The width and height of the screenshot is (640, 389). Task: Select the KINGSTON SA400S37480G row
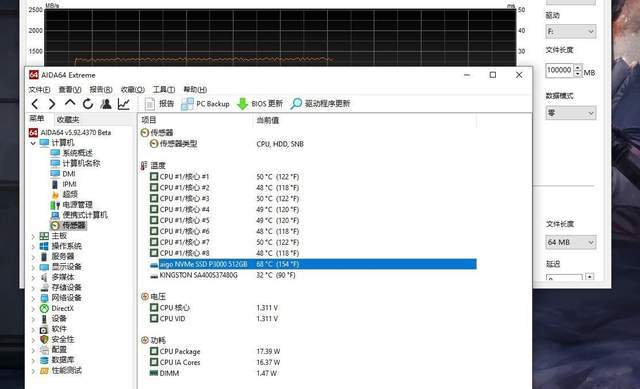[313, 275]
